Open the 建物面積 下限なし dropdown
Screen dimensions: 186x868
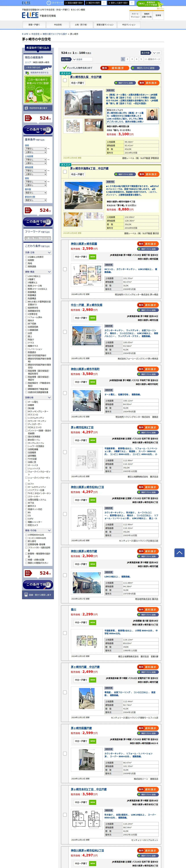tap(35, 171)
